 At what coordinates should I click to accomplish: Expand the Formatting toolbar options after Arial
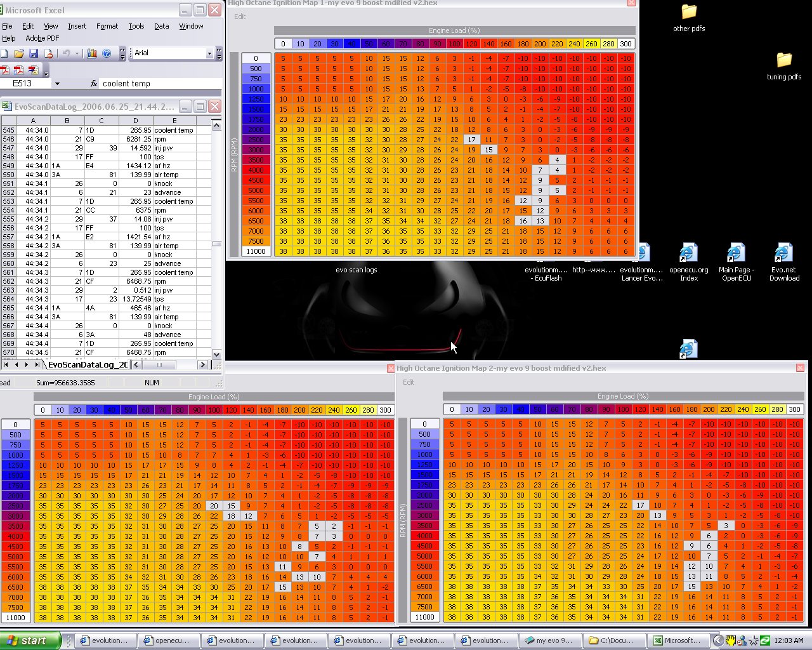coord(219,54)
